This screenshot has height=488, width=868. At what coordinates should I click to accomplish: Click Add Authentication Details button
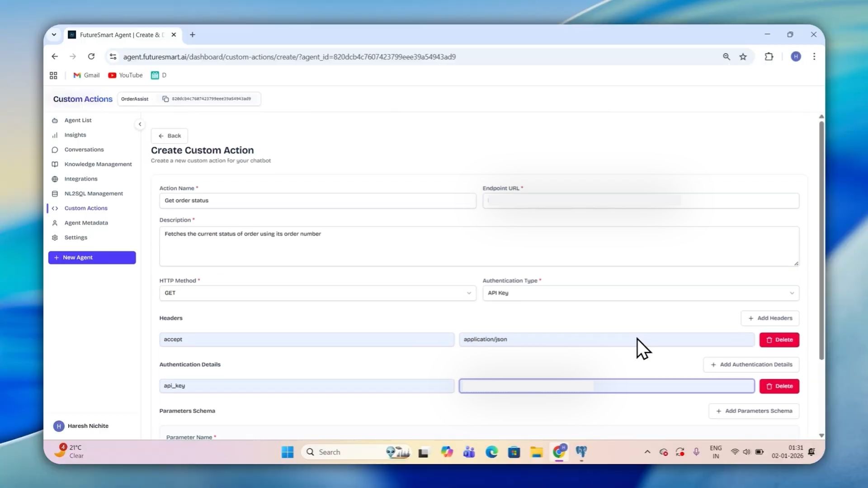[751, 365]
